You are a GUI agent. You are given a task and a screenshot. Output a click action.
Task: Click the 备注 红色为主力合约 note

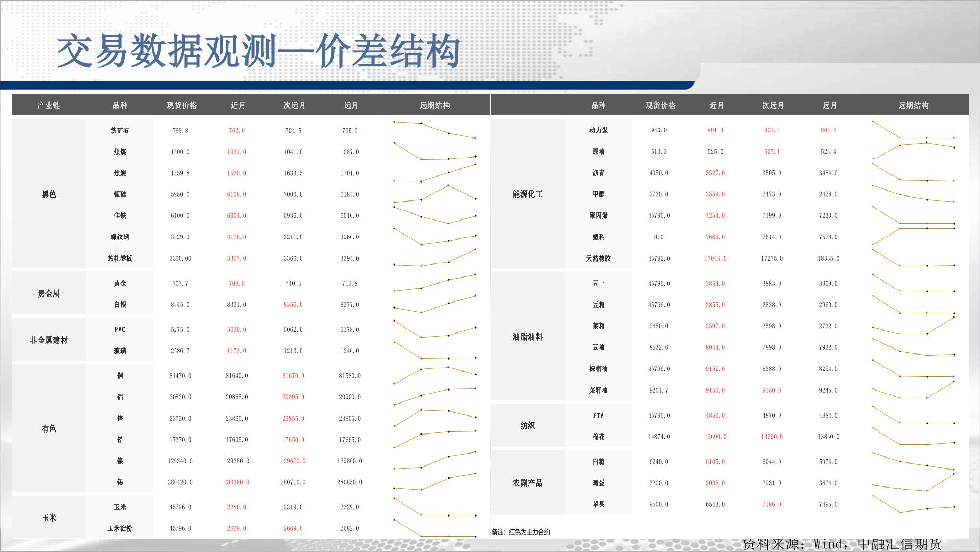[521, 532]
